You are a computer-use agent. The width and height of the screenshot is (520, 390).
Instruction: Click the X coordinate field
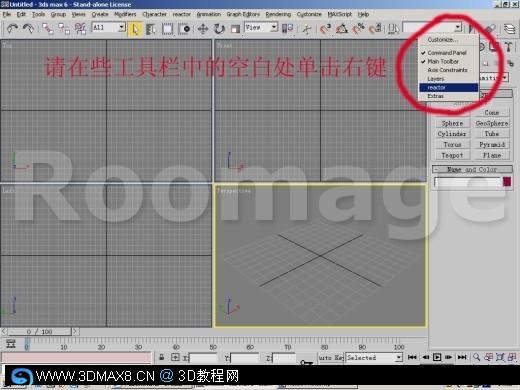(x=203, y=358)
